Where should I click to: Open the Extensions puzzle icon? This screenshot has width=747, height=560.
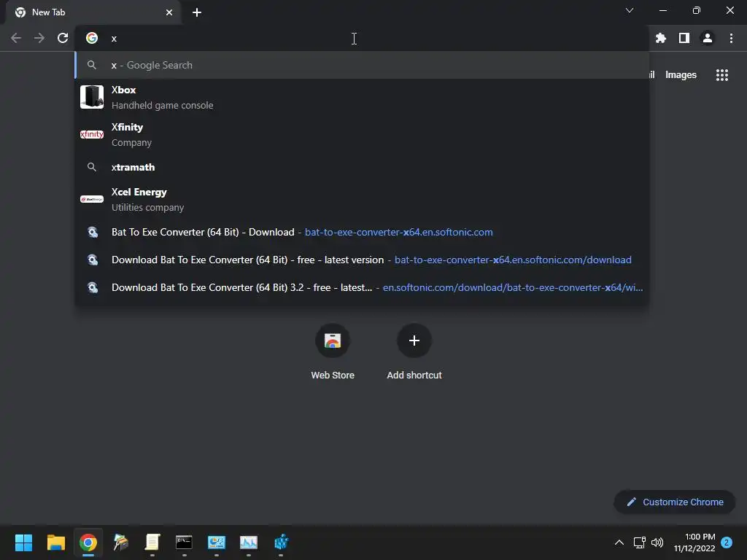(660, 38)
